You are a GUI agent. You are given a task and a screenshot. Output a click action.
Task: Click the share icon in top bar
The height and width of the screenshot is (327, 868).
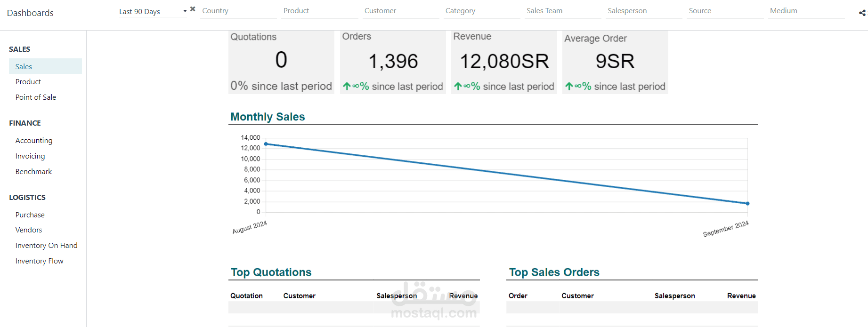862,13
